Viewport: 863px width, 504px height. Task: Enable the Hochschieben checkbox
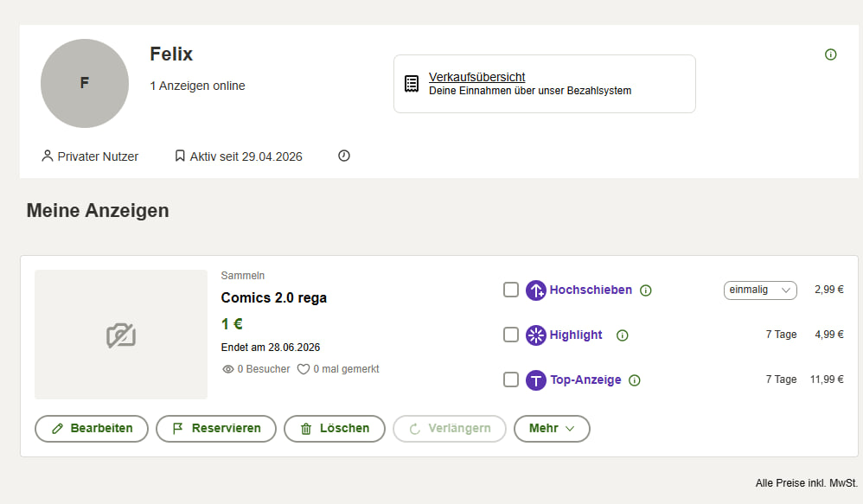pyautogui.click(x=511, y=290)
